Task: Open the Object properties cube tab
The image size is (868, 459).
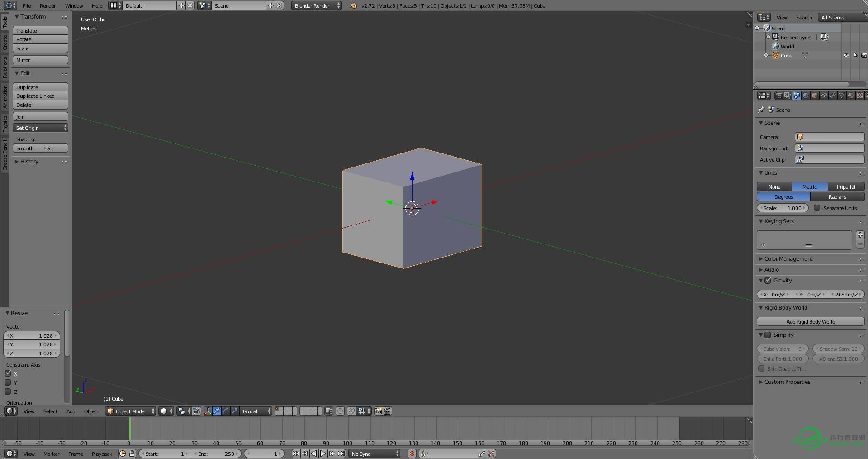Action: [x=815, y=96]
